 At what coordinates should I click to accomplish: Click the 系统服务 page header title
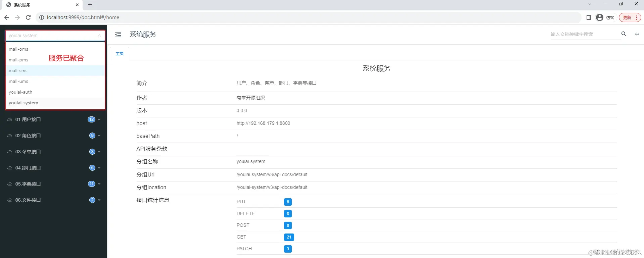[x=143, y=34]
